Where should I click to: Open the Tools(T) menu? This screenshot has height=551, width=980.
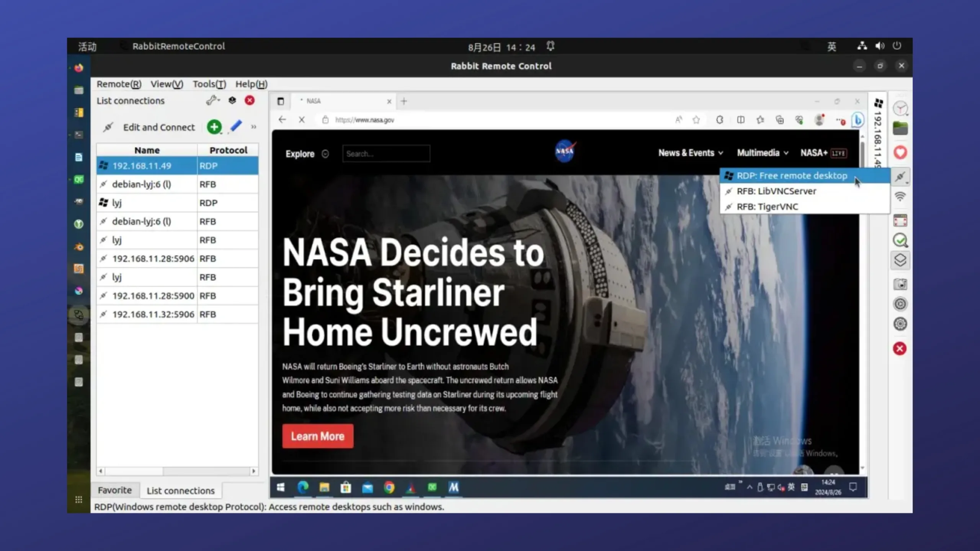(209, 84)
